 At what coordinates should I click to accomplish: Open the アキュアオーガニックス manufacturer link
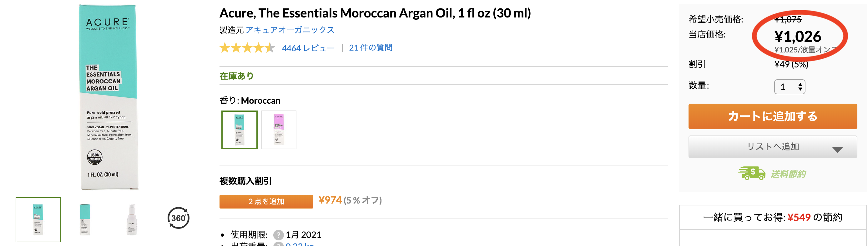(290, 30)
